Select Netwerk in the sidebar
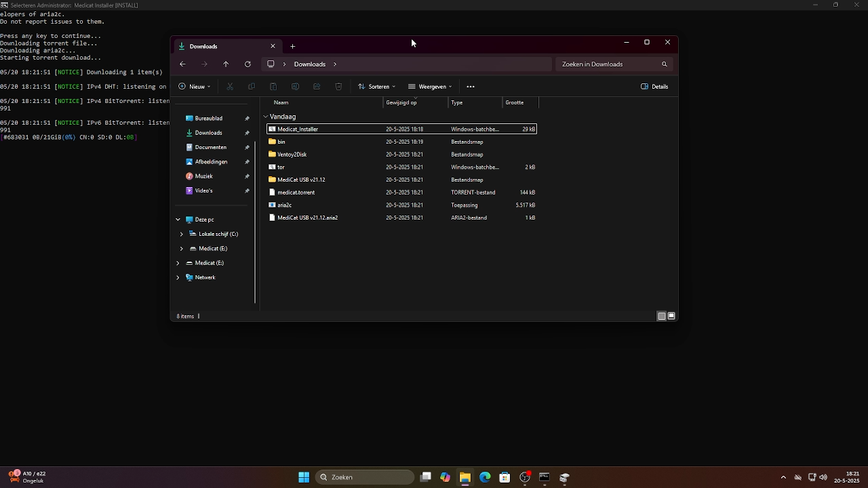The height and width of the screenshot is (488, 868). 205,277
